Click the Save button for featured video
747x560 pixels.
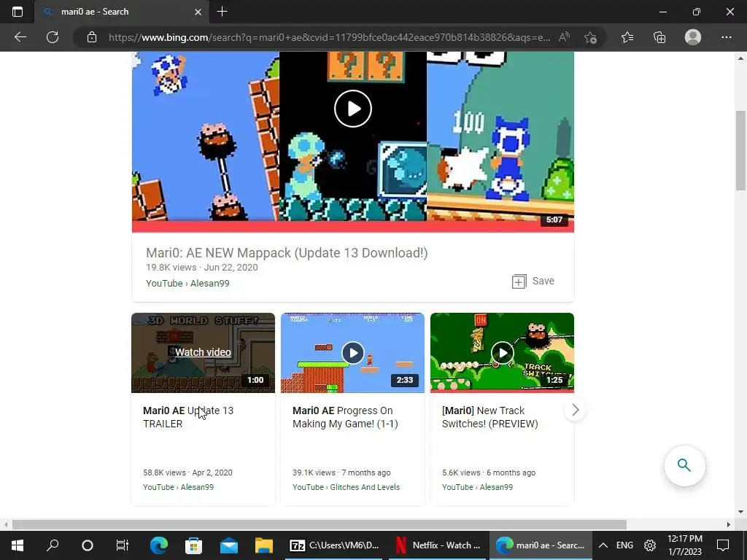[533, 281]
